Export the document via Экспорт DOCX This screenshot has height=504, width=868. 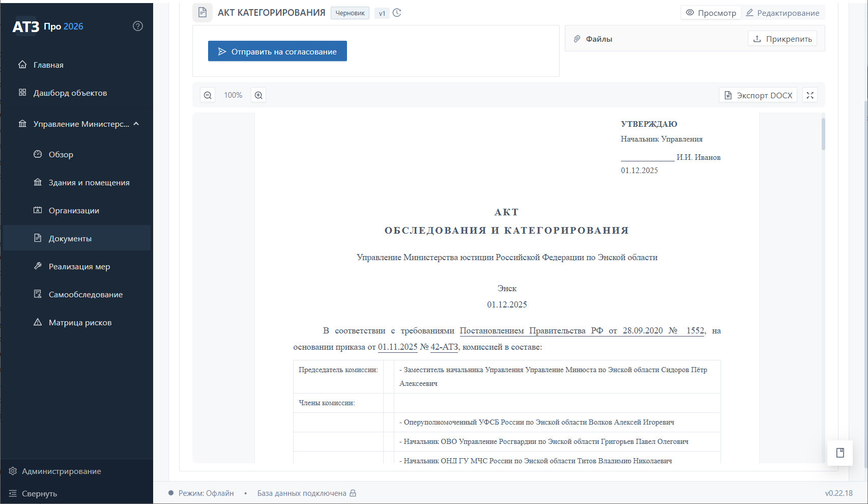758,95
